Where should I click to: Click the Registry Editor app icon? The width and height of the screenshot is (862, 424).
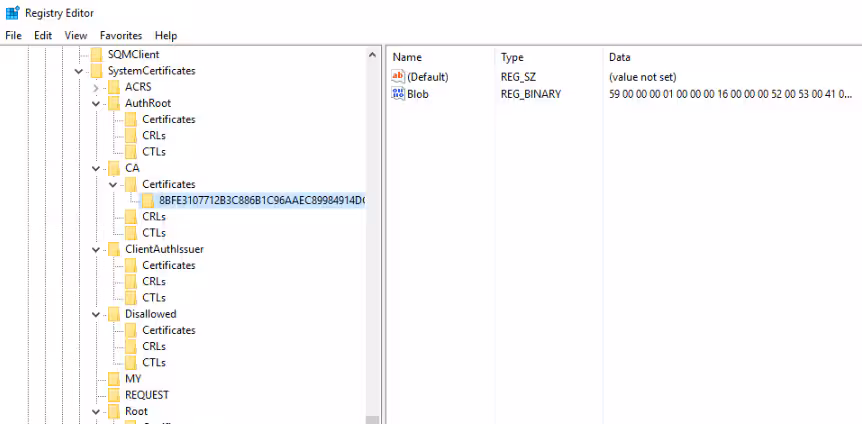coord(12,13)
